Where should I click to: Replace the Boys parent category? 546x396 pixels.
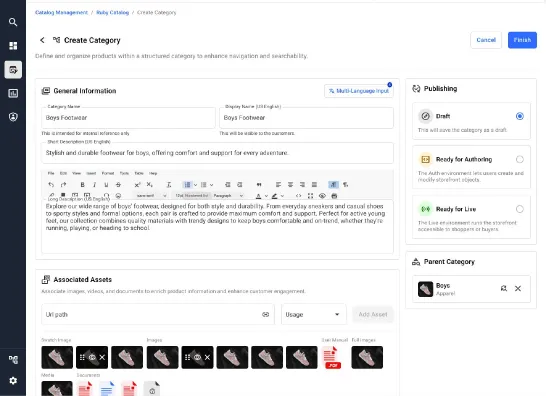pyautogui.click(x=504, y=288)
